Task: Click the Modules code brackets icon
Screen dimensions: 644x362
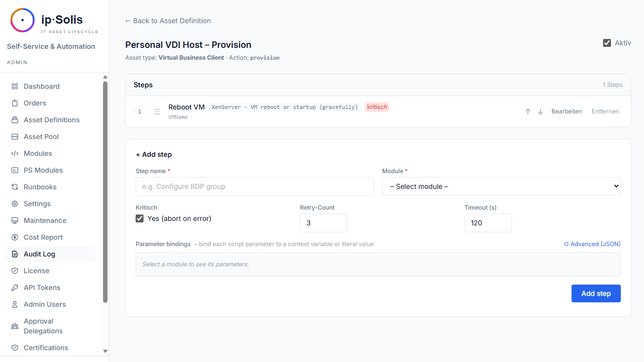Action: (x=15, y=153)
